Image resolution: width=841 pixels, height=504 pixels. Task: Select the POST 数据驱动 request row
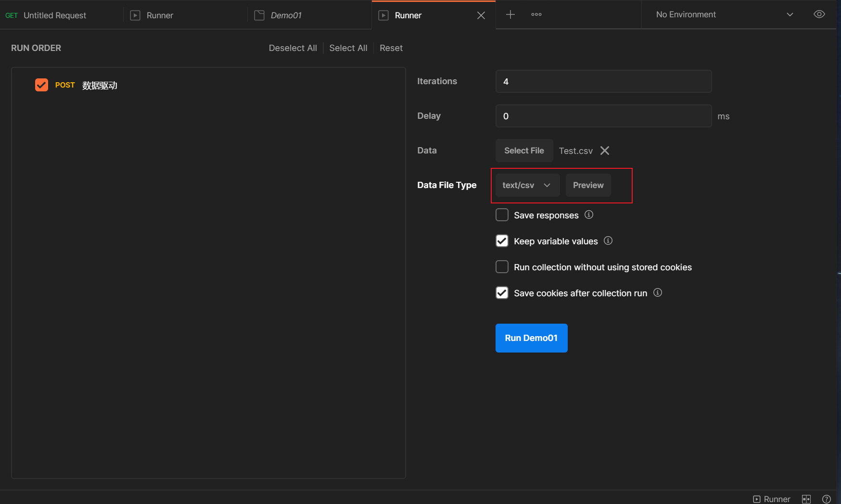point(208,85)
